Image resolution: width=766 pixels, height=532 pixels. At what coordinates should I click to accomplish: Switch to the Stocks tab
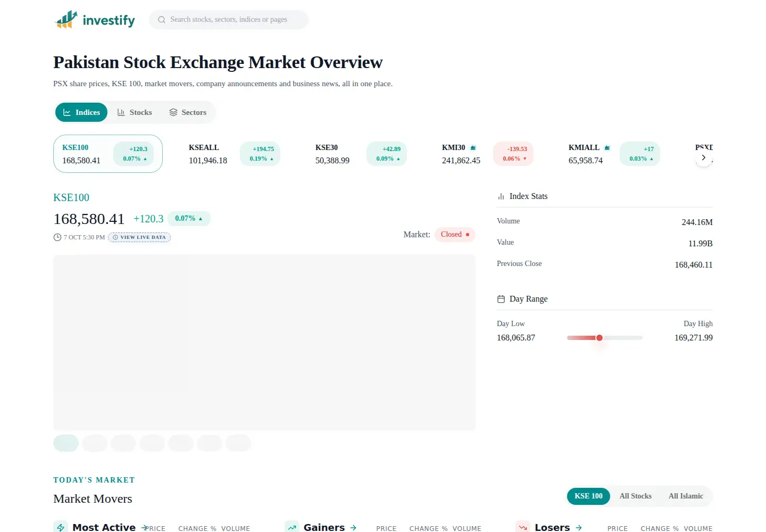pos(135,112)
